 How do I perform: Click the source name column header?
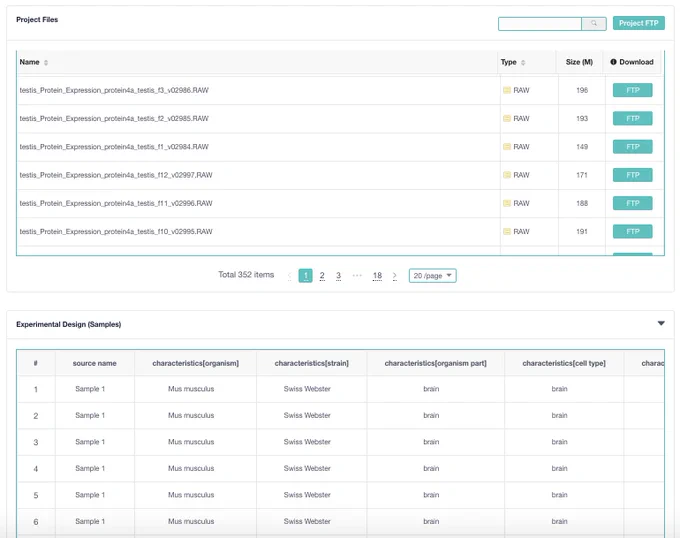click(95, 363)
